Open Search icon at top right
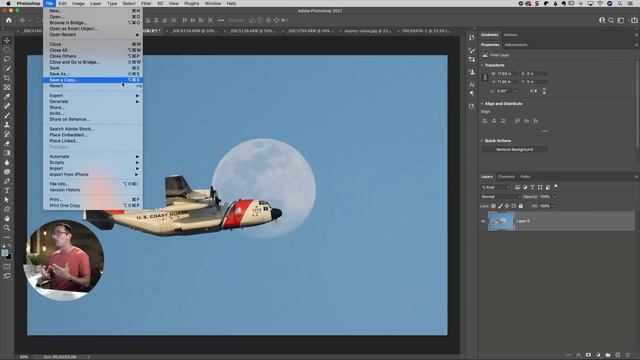The image size is (640, 360). click(611, 20)
